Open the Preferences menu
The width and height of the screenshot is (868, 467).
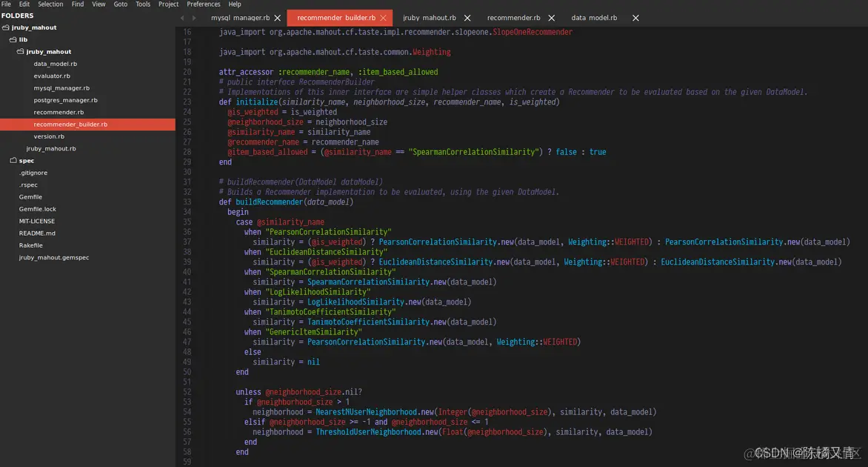coord(203,4)
